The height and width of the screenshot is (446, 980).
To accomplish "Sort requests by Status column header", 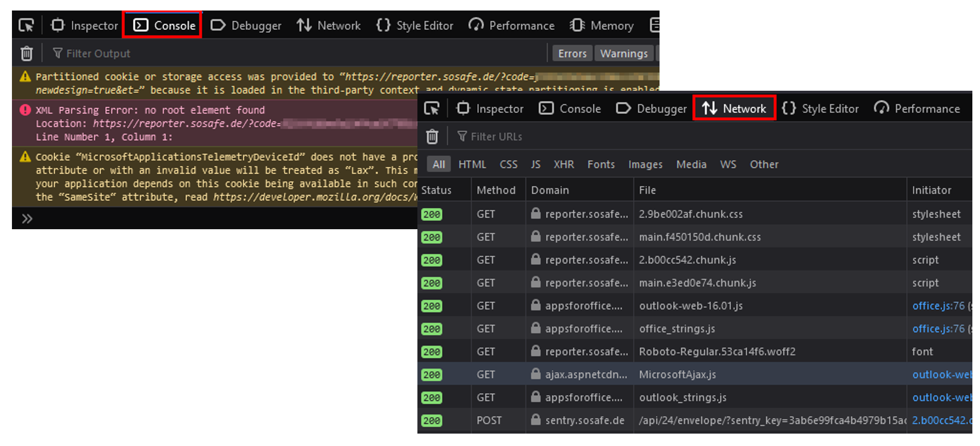I will (436, 190).
